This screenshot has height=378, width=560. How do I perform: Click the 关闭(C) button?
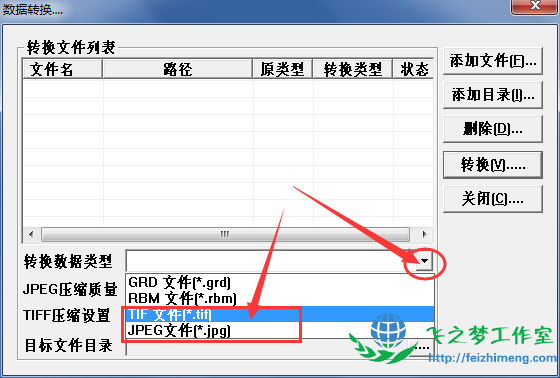tap(492, 199)
